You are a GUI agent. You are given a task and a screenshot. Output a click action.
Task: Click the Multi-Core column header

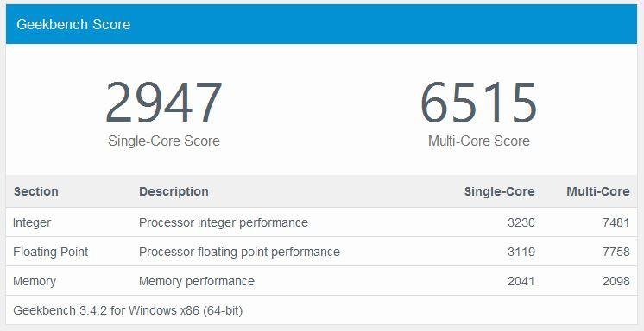(x=598, y=191)
